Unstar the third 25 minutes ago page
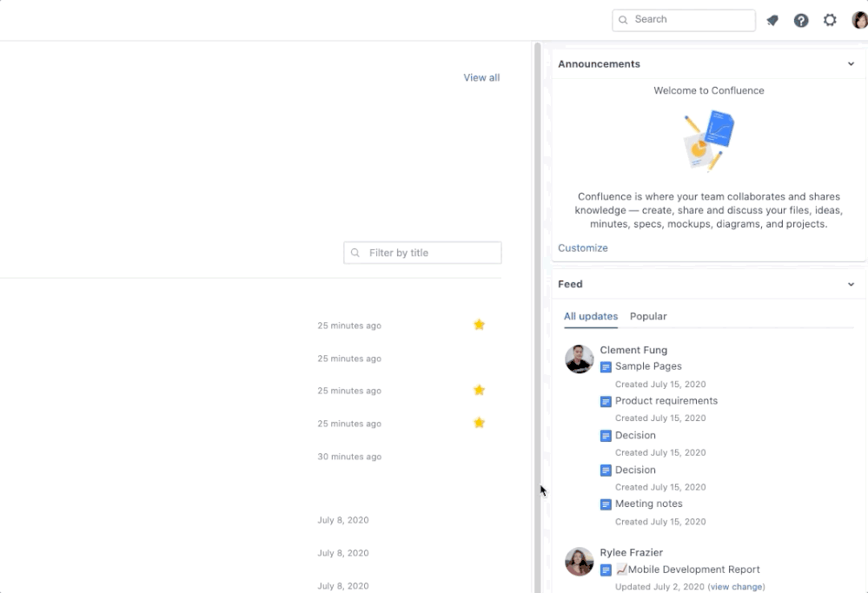868x593 pixels. point(480,390)
